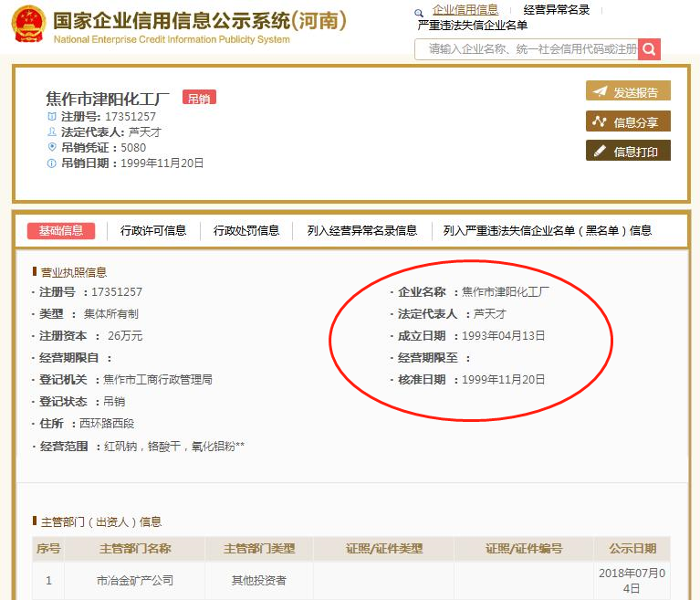This screenshot has height=600, width=700.
Task: Click the national emblem logo
Action: (x=28, y=27)
